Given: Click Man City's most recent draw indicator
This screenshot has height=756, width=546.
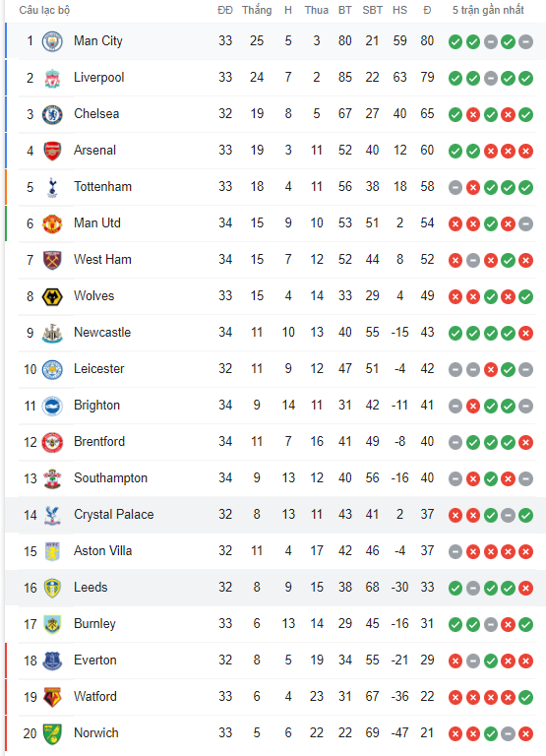Looking at the screenshot, I should point(525,42).
